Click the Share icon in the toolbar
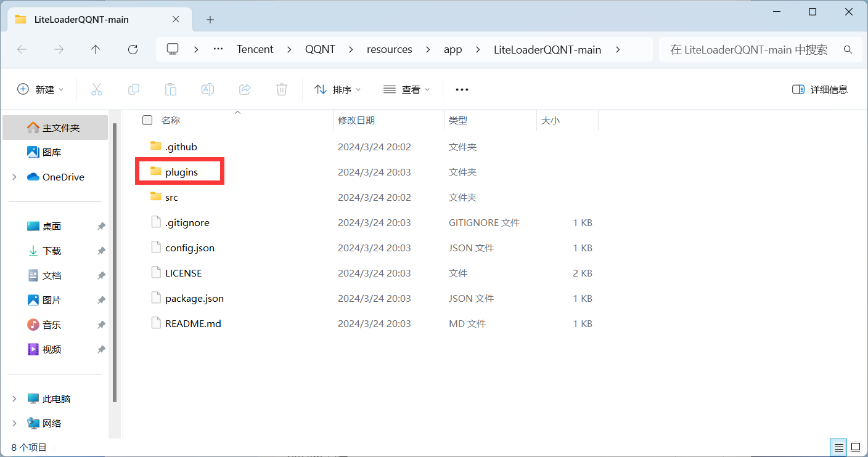Viewport: 868px width, 457px height. tap(245, 89)
